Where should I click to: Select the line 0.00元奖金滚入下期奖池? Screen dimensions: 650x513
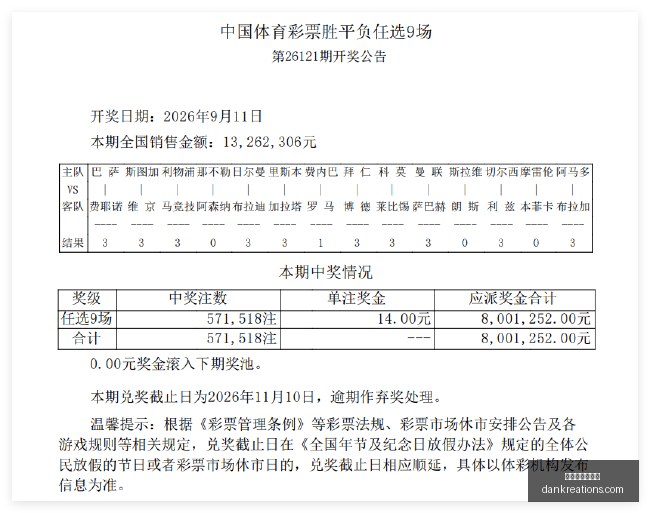(176, 364)
